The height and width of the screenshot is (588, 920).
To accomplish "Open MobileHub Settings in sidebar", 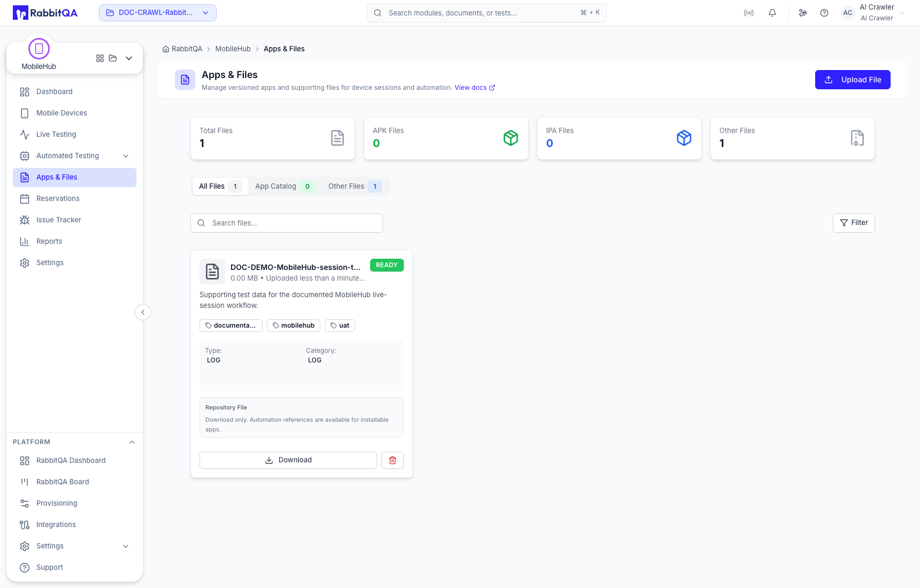I will tap(74, 263).
